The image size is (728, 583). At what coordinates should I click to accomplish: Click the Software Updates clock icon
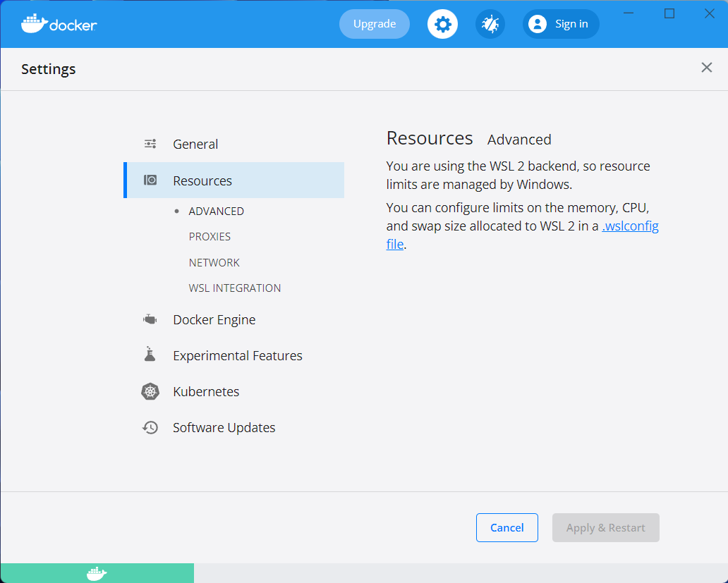click(150, 427)
